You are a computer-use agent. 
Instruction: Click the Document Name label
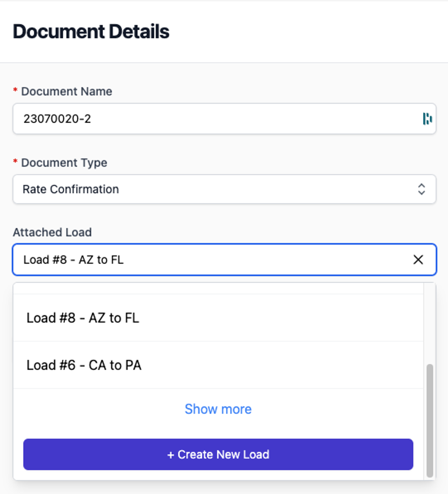point(67,91)
